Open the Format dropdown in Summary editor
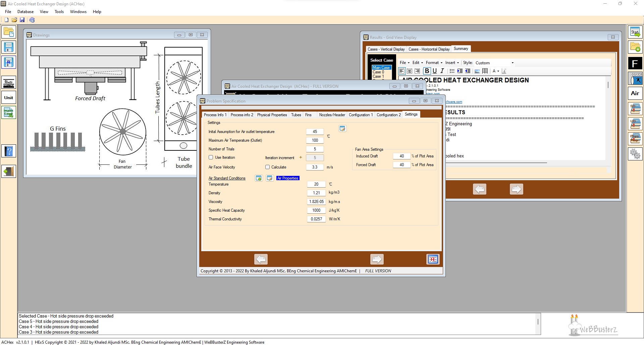The height and width of the screenshot is (345, 644). pos(434,63)
